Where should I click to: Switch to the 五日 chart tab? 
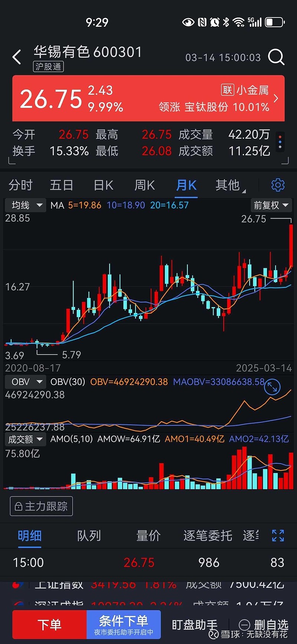(x=62, y=185)
